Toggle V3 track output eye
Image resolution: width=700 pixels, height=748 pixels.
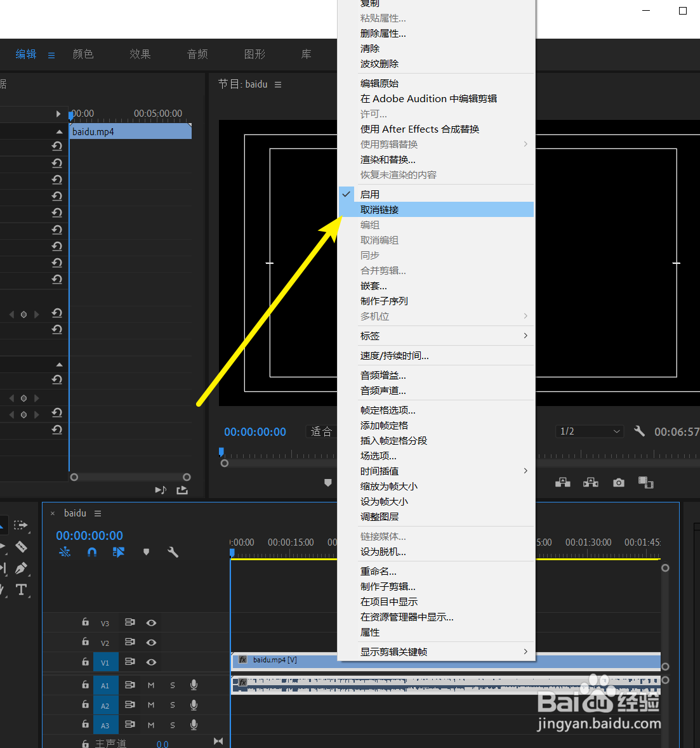[151, 622]
